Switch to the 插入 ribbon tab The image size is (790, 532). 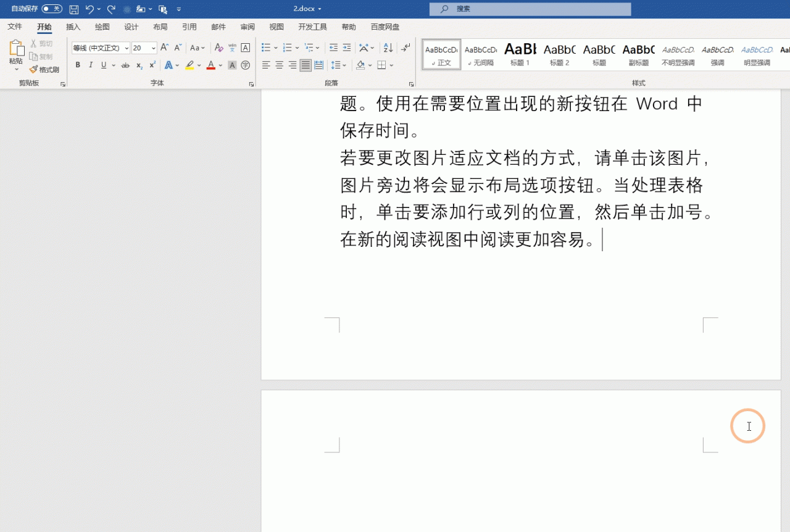73,27
